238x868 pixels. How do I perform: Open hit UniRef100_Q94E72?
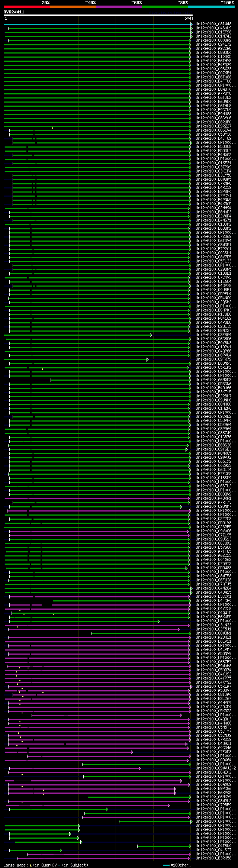(213, 45)
